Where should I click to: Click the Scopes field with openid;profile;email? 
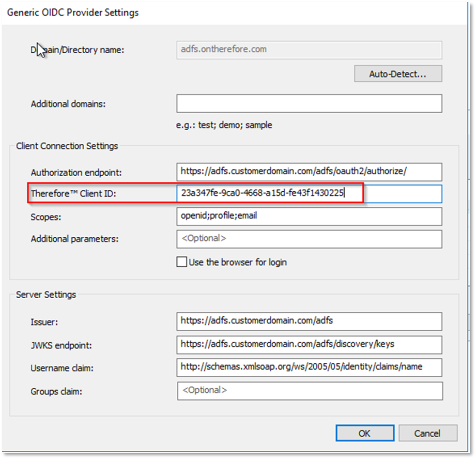(309, 216)
